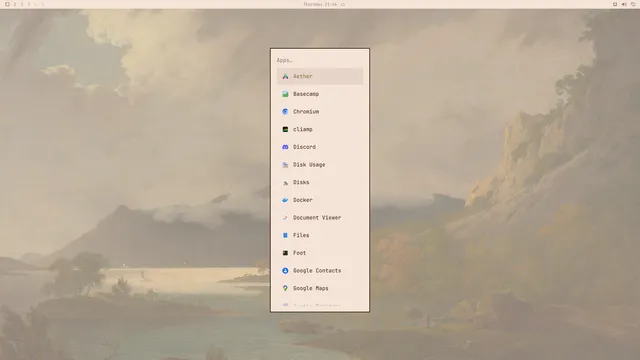Open Discord from the app list
640x360 pixels.
(x=320, y=147)
